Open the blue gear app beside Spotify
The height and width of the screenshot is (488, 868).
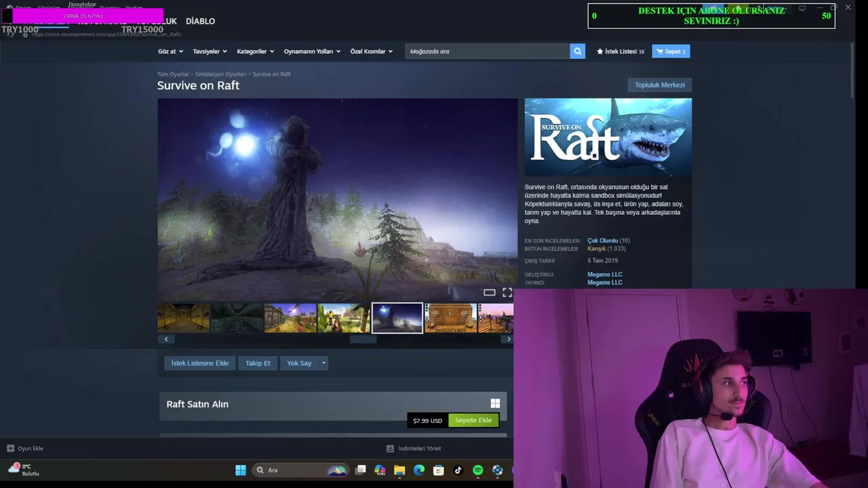498,470
